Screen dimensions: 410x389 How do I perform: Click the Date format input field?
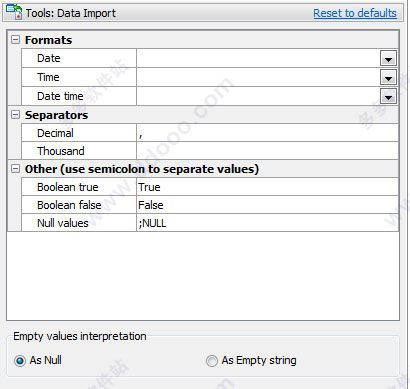258,58
